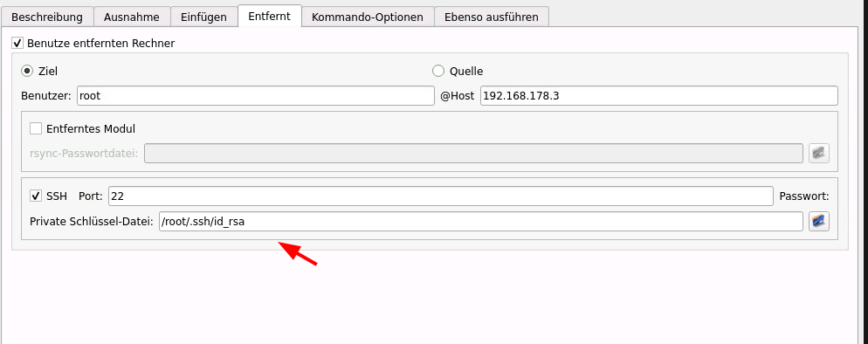Switch to the Beschreibung tab

[x=47, y=17]
